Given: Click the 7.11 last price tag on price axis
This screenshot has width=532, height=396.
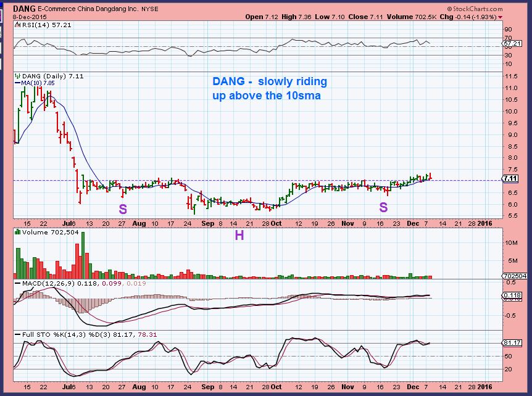Looking at the screenshot, I should pyautogui.click(x=511, y=178).
